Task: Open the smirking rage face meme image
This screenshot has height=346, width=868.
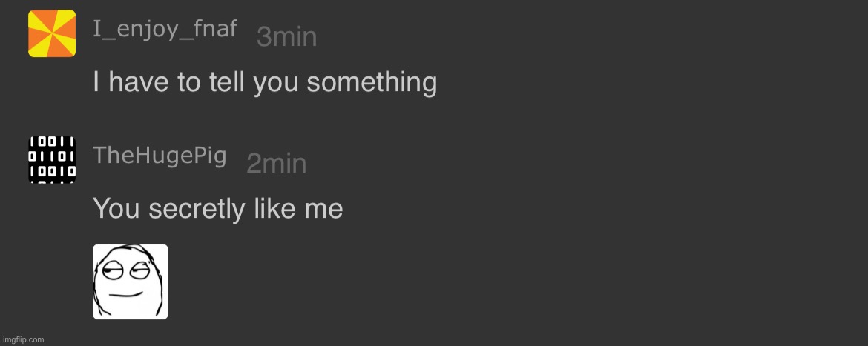Action: click(130, 282)
